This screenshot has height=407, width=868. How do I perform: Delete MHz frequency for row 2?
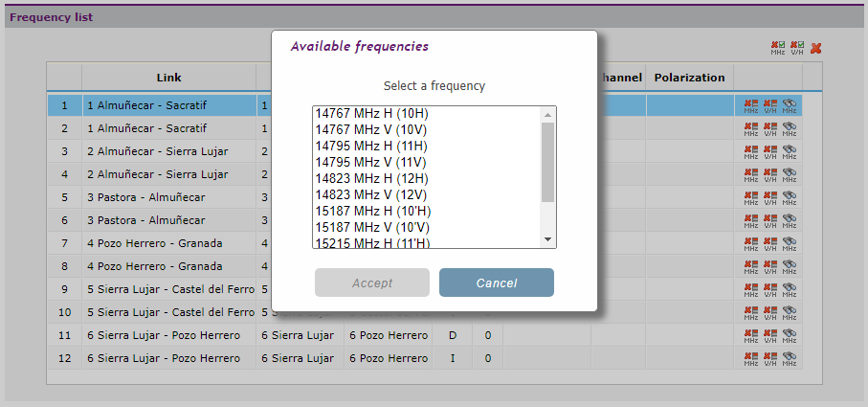[x=751, y=128]
